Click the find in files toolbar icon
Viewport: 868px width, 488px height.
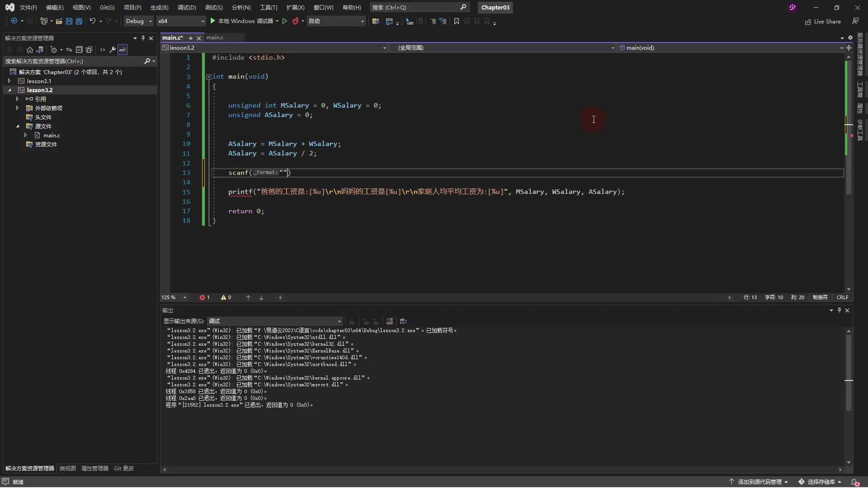[375, 21]
